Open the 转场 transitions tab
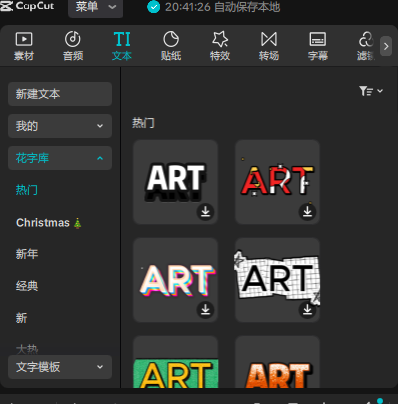The image size is (398, 404). click(x=269, y=46)
